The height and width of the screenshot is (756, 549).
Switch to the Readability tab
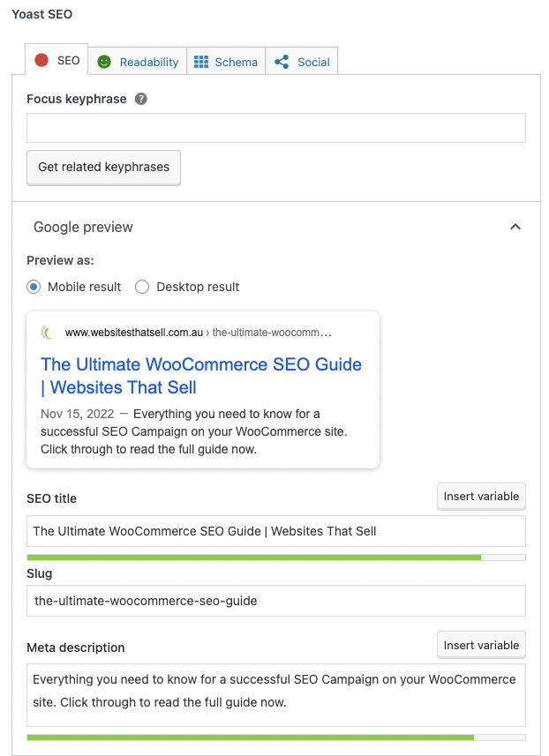coord(148,62)
